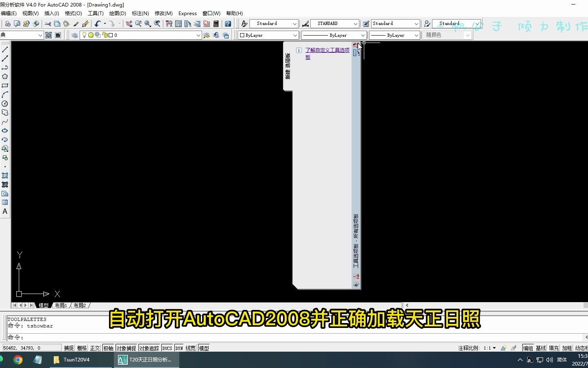Open the layer list dropdown showing 0
Image resolution: width=588 pixels, height=368 pixels.
click(x=140, y=35)
